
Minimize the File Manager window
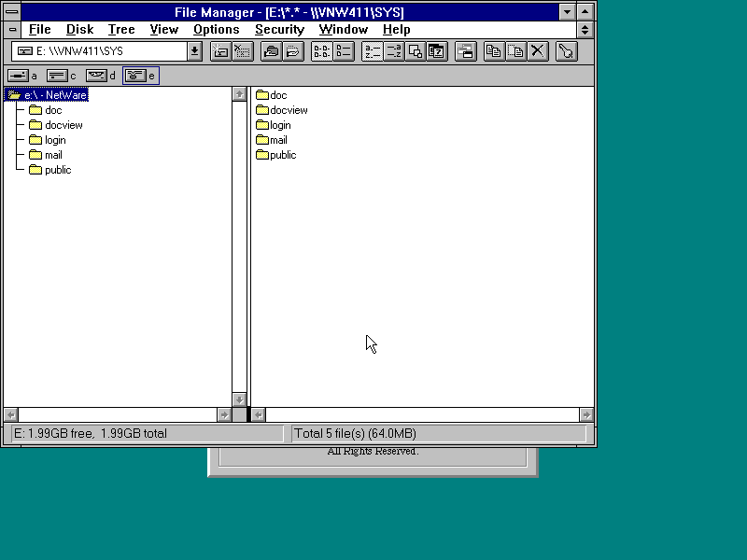click(x=567, y=12)
